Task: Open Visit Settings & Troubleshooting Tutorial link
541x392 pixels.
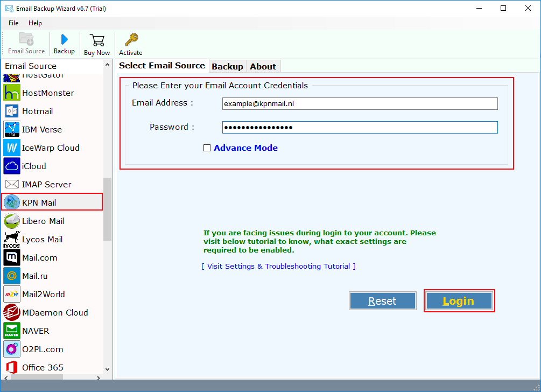Action: tap(279, 267)
